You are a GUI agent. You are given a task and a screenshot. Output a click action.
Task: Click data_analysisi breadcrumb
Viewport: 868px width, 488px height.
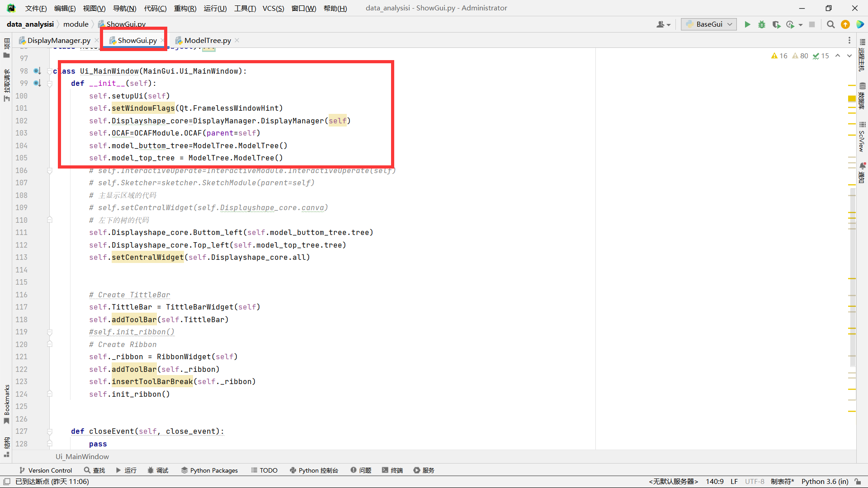[30, 24]
